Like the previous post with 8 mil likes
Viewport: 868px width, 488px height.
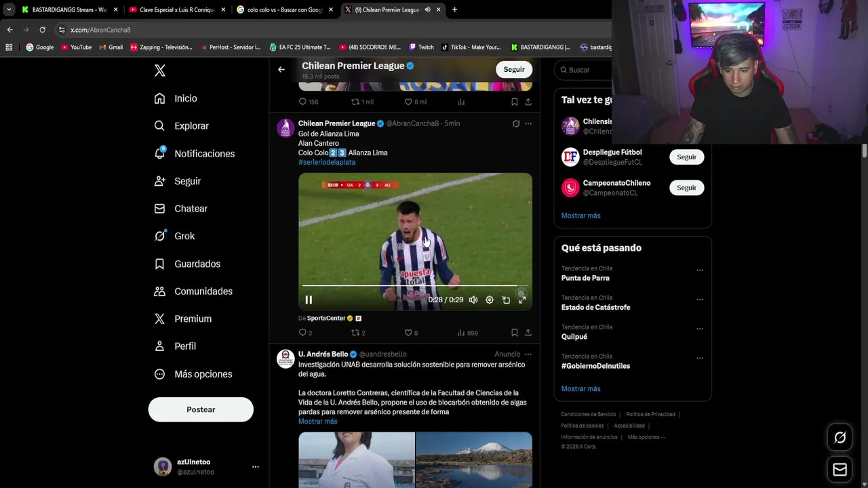point(416,102)
